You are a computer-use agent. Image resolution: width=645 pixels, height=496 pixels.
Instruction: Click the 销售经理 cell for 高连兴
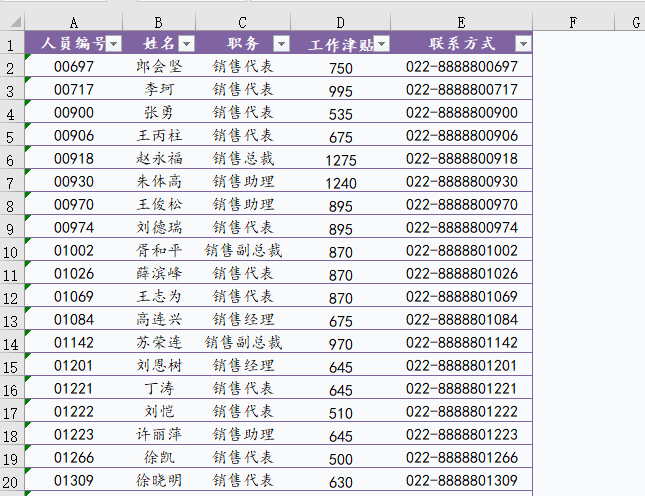(243, 319)
